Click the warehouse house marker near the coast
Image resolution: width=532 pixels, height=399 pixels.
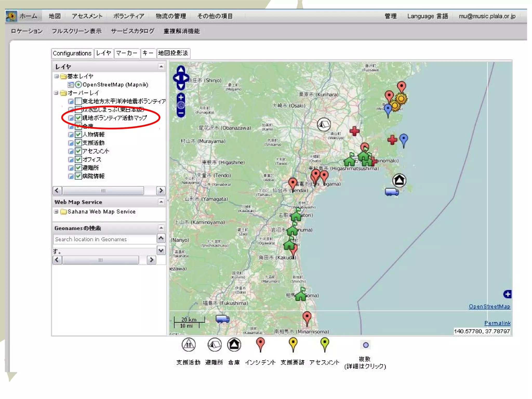pos(399,180)
